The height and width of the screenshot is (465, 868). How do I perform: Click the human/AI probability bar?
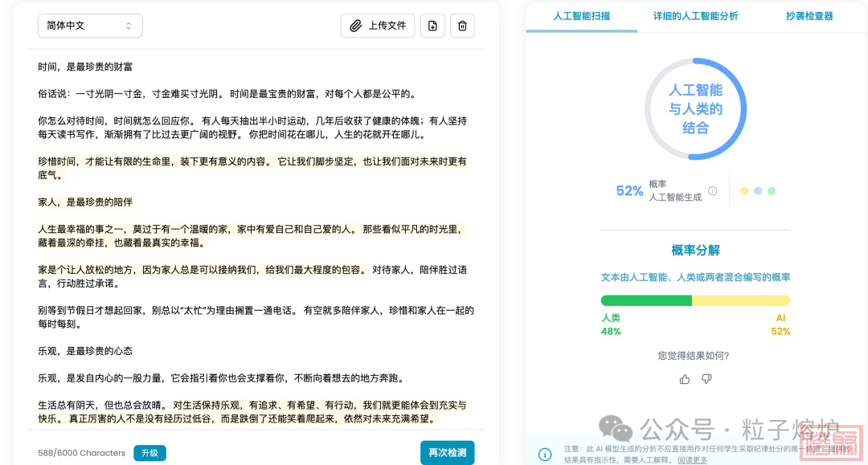695,301
